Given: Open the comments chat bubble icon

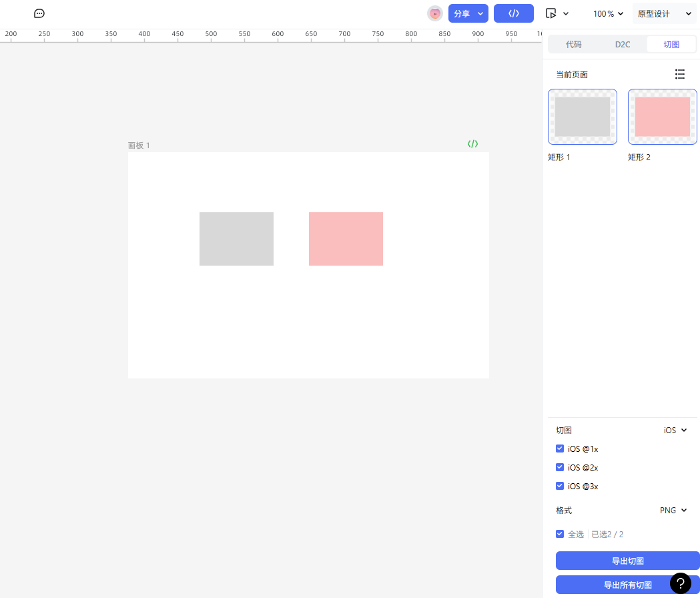Looking at the screenshot, I should pyautogui.click(x=39, y=13).
